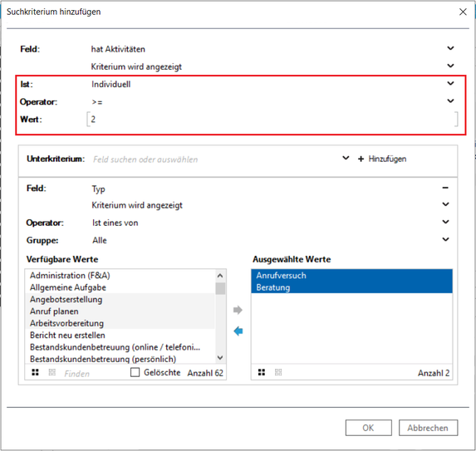Click the plus icon beside Hinzufügen
The image size is (476, 451).
[361, 159]
